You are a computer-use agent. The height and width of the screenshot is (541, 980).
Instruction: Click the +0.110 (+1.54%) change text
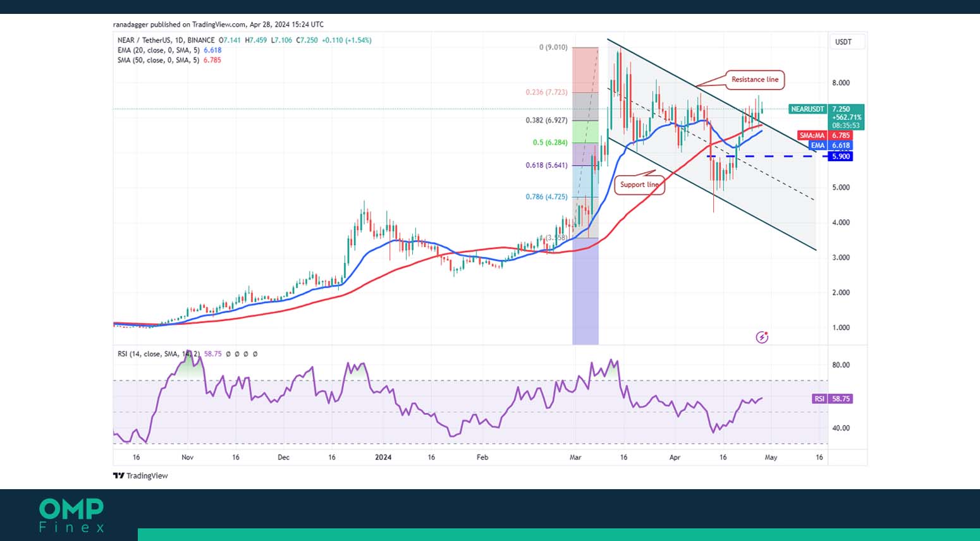pos(346,40)
